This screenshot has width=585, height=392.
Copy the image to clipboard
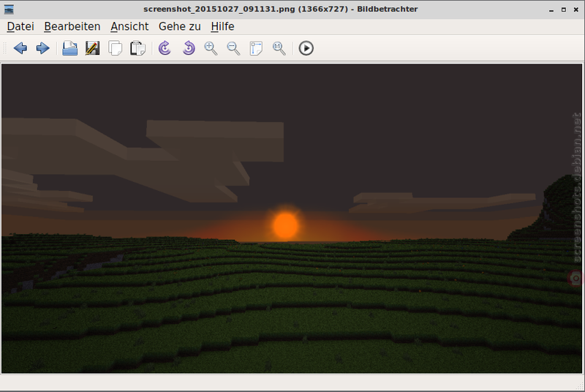(x=116, y=48)
